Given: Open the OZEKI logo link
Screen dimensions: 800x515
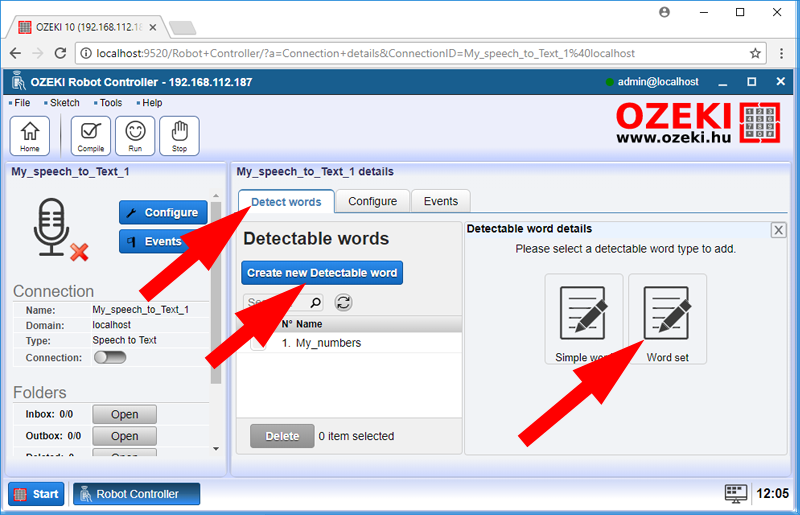Looking at the screenshot, I should pyautogui.click(x=698, y=122).
